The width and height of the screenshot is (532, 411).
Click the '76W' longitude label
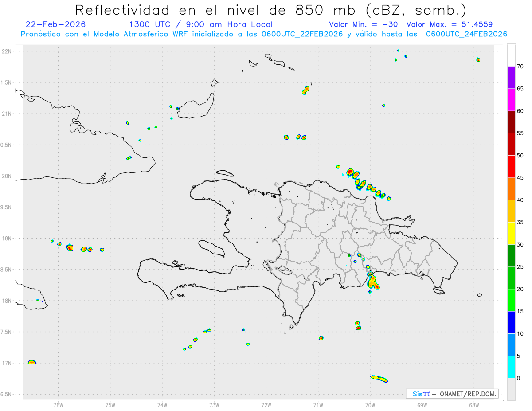coord(58,405)
